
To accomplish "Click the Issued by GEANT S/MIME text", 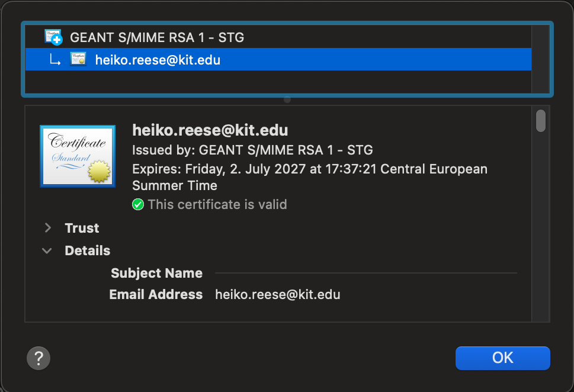I will (252, 150).
